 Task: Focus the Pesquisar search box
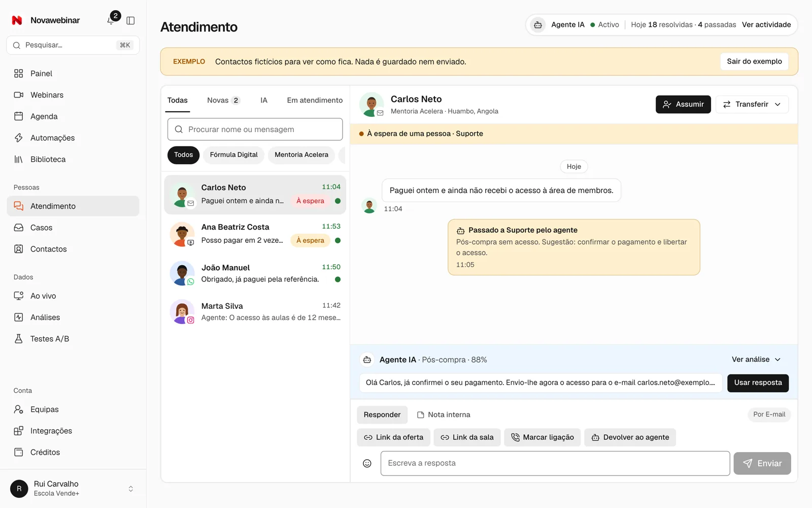coord(73,45)
